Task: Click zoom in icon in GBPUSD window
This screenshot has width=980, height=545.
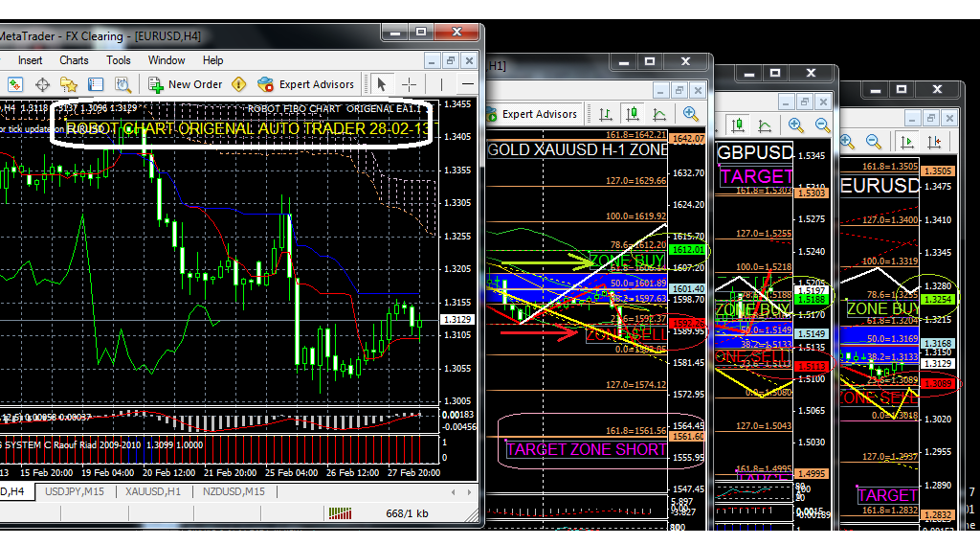Action: [x=795, y=125]
